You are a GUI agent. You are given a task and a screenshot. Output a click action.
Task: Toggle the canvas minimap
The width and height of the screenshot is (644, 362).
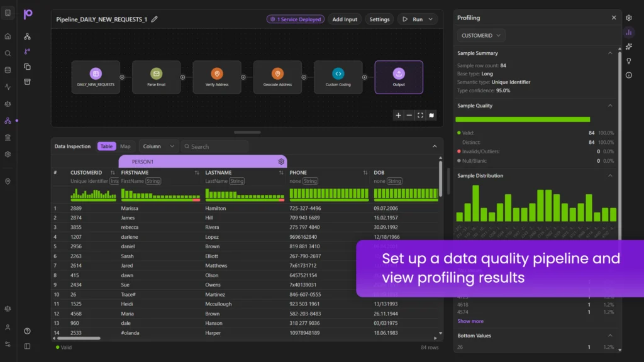(x=431, y=116)
